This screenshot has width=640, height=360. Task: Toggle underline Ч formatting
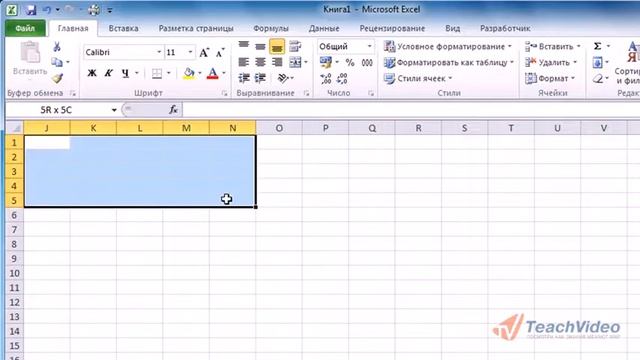point(125,73)
